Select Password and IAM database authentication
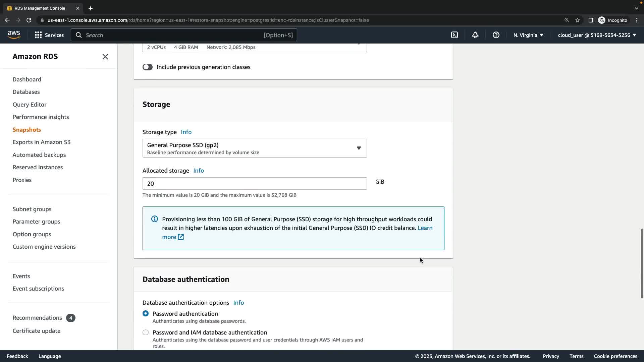The height and width of the screenshot is (362, 644). (x=146, y=332)
